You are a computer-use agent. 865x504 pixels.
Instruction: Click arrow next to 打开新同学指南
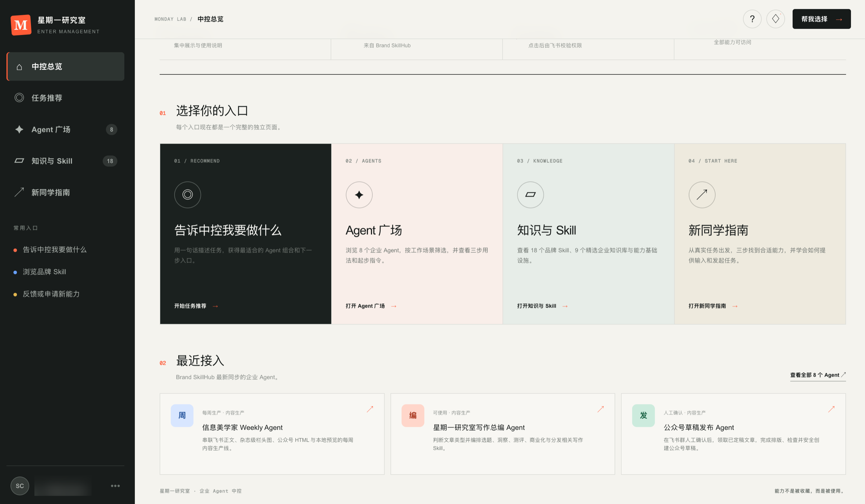pos(735,306)
